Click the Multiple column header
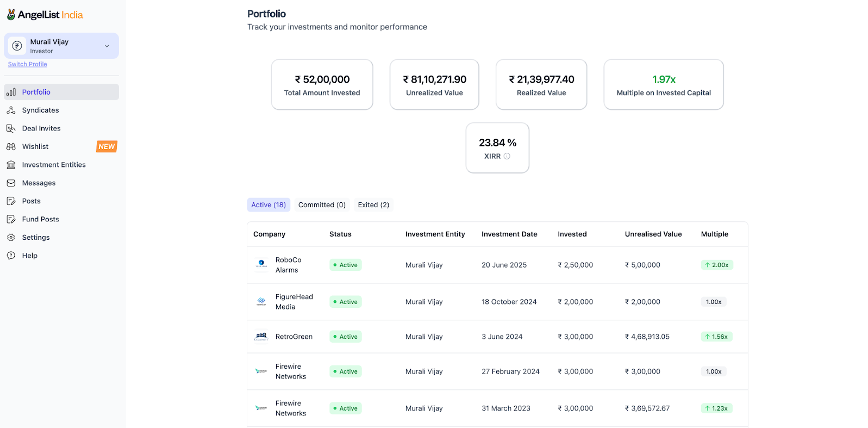This screenshot has height=428, width=868. click(x=715, y=234)
